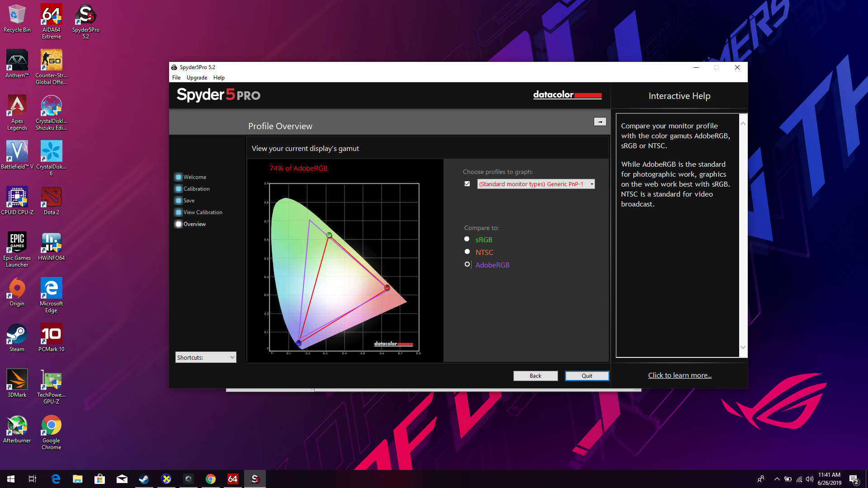Open the Upgrade menu
This screenshot has width=868, height=488.
click(197, 78)
